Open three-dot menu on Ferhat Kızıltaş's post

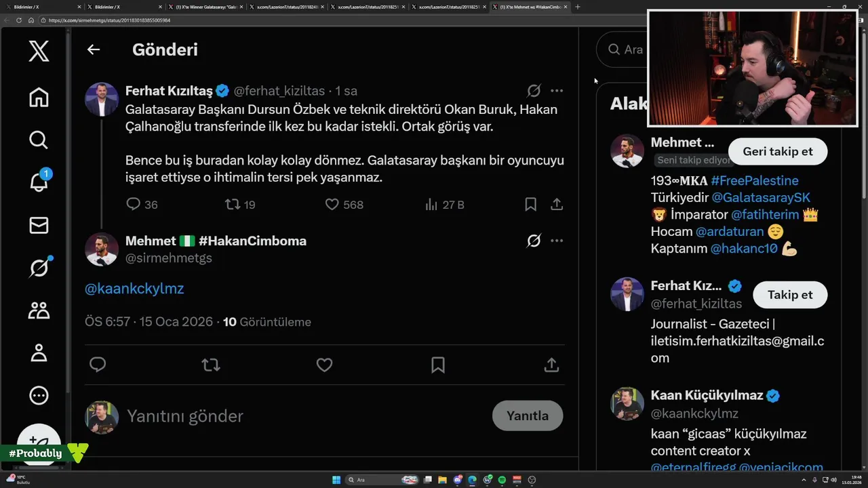[x=557, y=91]
